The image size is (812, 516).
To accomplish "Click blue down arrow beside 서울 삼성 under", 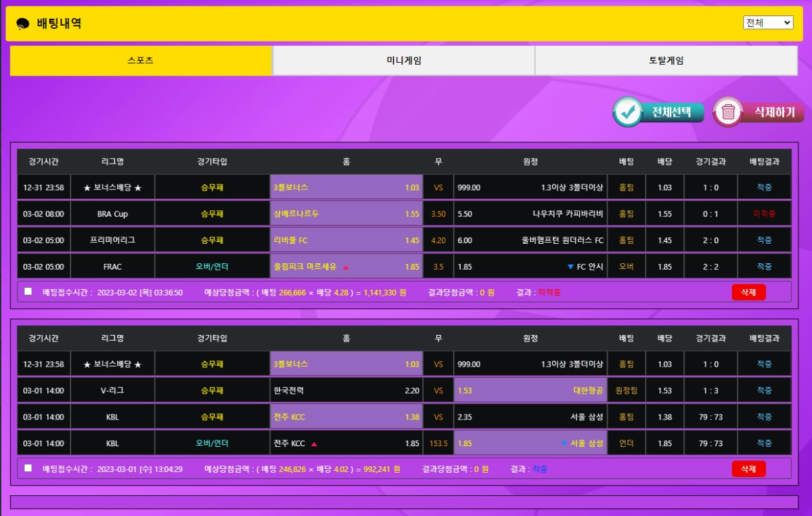I will coord(564,444).
